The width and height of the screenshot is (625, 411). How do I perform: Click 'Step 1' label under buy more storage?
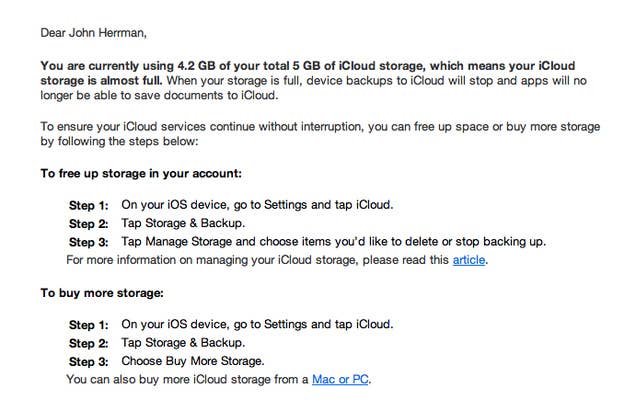click(88, 325)
